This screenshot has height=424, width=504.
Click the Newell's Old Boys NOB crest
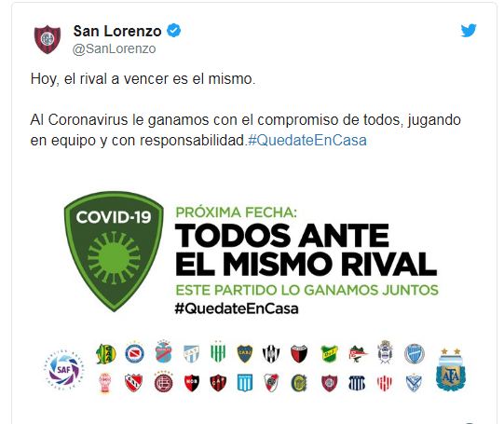tap(191, 383)
